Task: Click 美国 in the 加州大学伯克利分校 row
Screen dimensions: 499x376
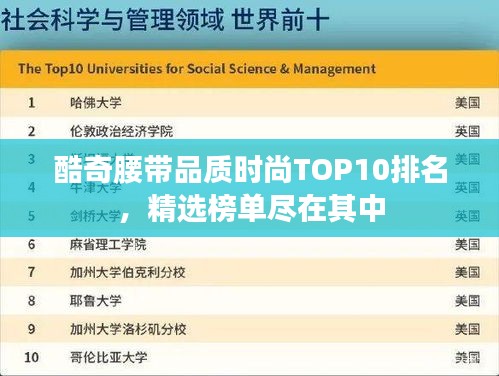Action: coord(468,273)
